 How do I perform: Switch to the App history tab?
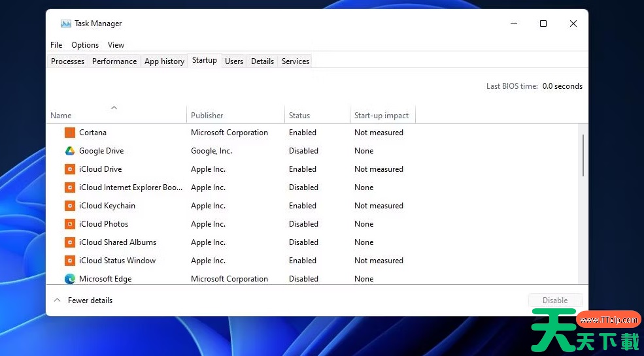pyautogui.click(x=164, y=61)
